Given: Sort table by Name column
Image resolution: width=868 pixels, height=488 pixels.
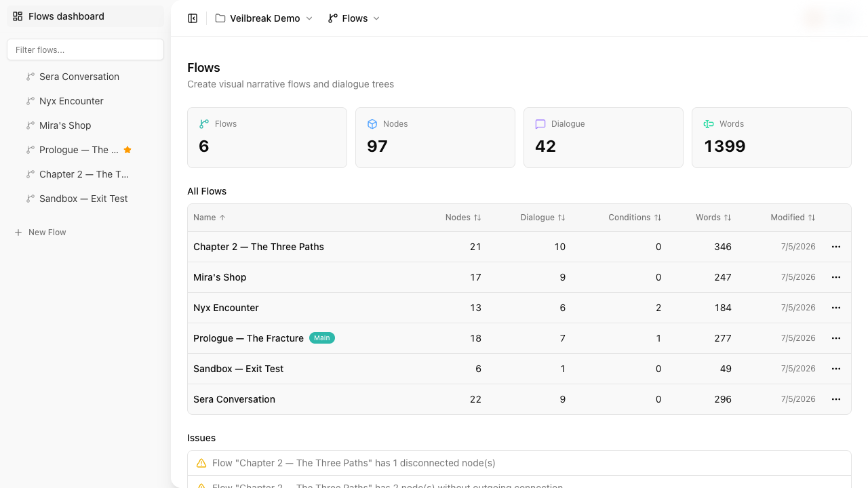Looking at the screenshot, I should click(210, 218).
